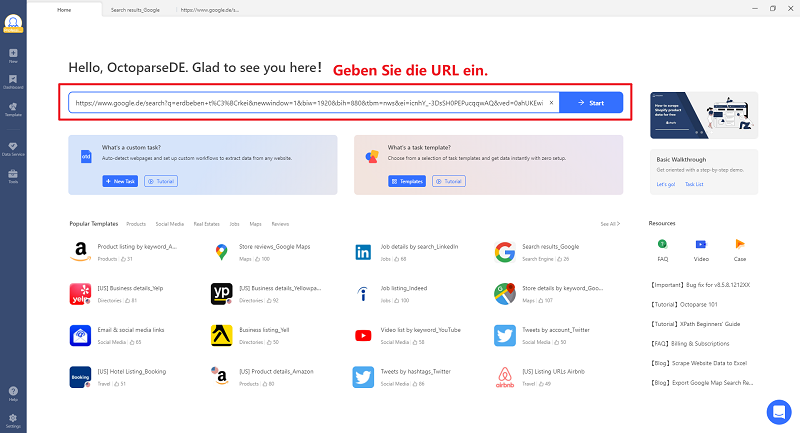Open the Billing & Subscriptions FAQ link
800x433 pixels.
[x=689, y=344]
